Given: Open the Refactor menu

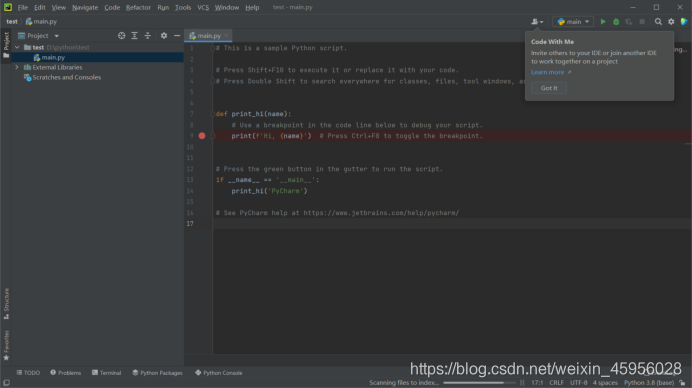Looking at the screenshot, I should [x=138, y=8].
